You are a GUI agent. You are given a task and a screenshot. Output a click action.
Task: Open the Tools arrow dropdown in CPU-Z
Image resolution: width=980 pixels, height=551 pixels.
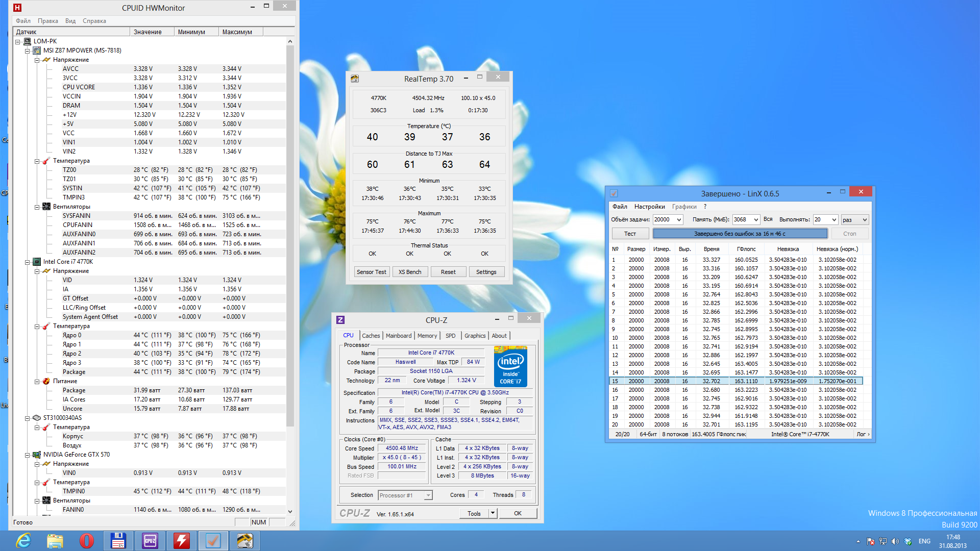(493, 513)
